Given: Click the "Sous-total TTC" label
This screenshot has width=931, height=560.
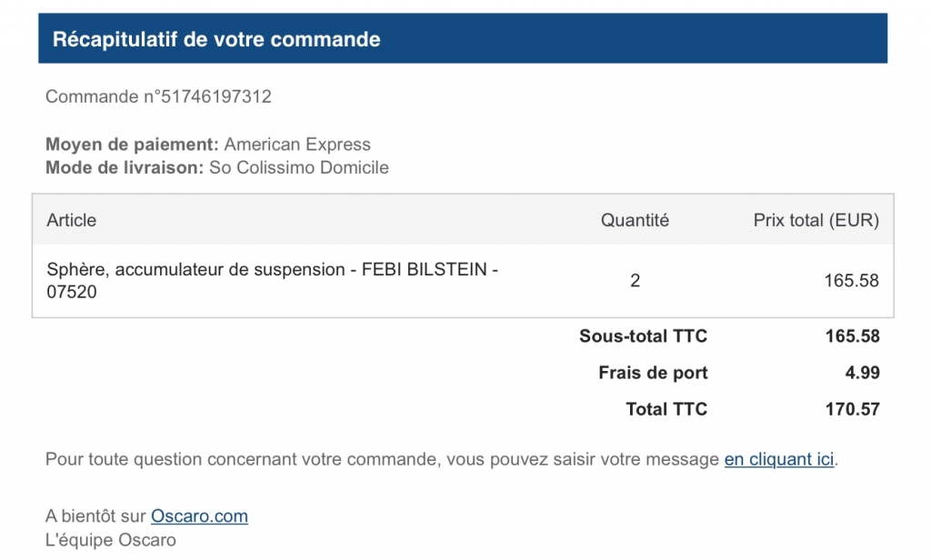Looking at the screenshot, I should click(x=643, y=336).
